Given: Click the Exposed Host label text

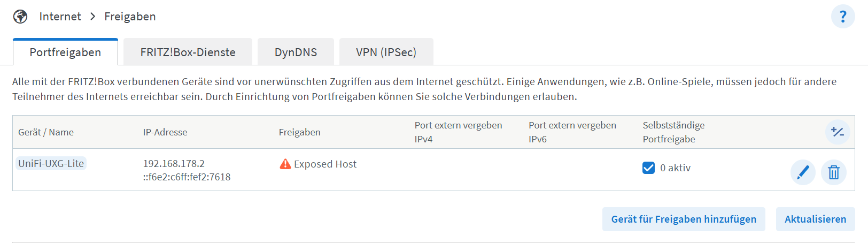Looking at the screenshot, I should point(325,164).
